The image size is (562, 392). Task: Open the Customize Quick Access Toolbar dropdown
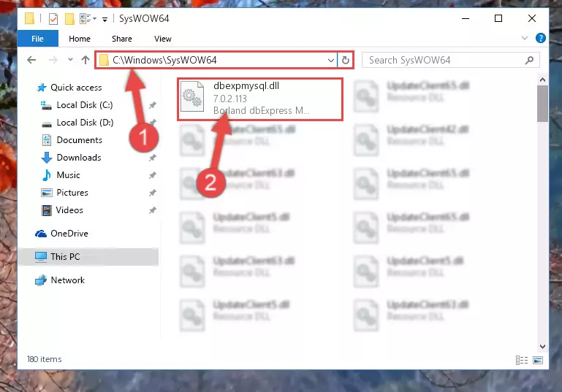(x=105, y=19)
